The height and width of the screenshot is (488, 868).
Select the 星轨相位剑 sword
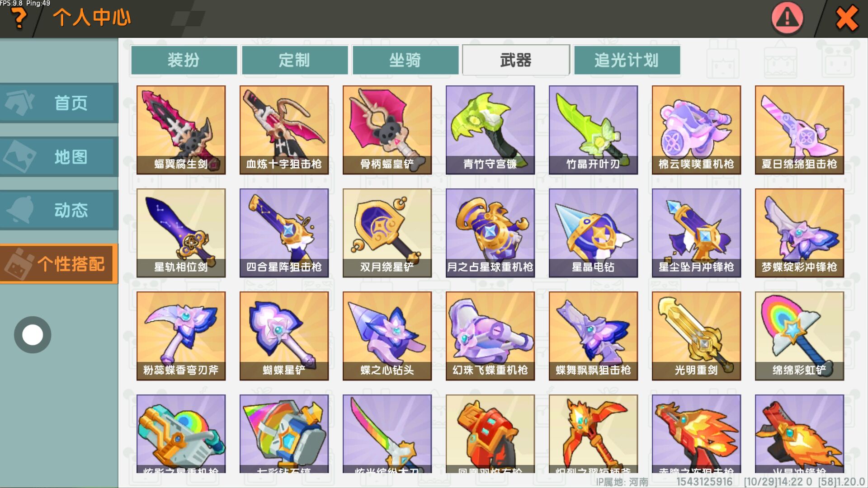coord(181,233)
